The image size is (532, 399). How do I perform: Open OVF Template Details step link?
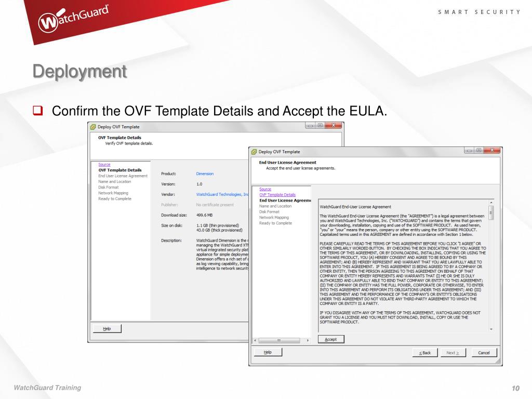[x=277, y=195]
